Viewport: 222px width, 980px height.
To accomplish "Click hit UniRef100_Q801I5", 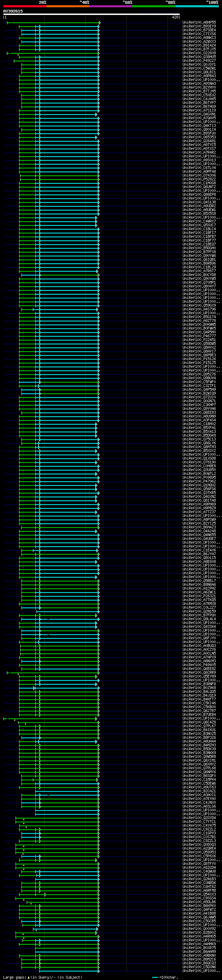I will pos(199,557).
